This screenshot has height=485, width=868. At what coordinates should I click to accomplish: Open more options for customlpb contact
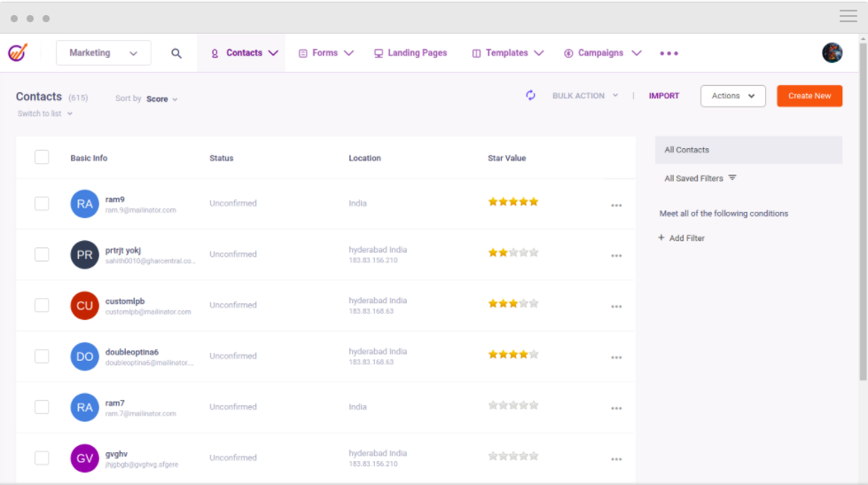click(x=616, y=308)
